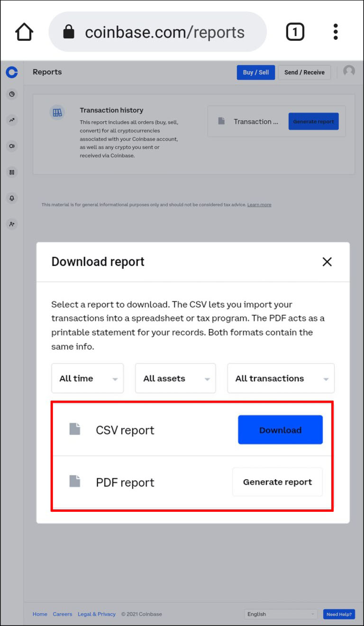Image resolution: width=364 pixels, height=626 pixels.
Task: Open the browser three-dot menu
Action: (336, 32)
